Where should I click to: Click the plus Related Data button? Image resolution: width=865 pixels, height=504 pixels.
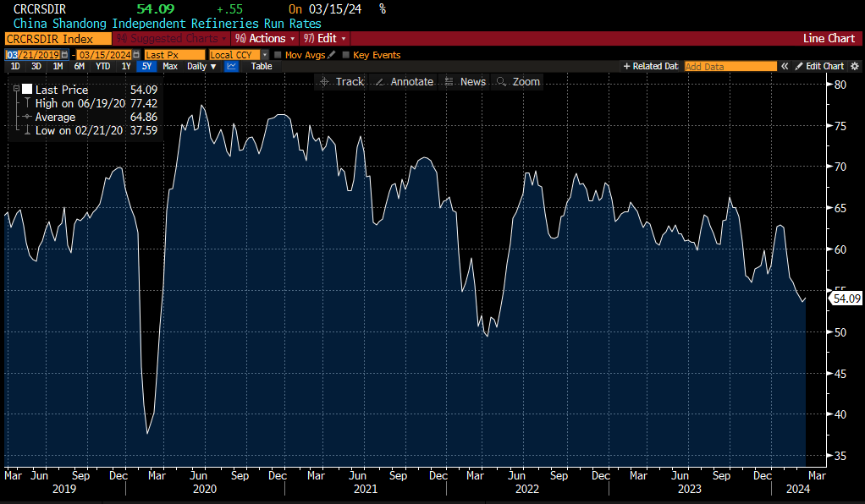point(650,66)
